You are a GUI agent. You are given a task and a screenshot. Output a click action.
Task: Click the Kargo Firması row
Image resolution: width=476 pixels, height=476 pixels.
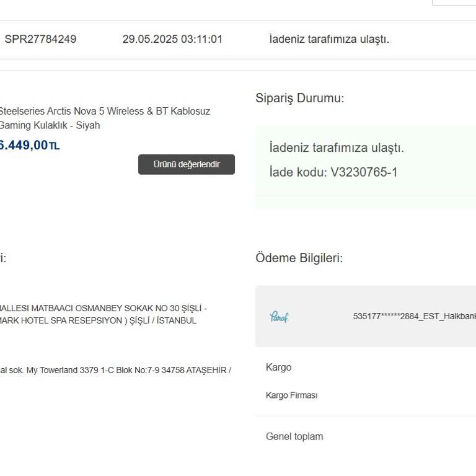coord(291,395)
